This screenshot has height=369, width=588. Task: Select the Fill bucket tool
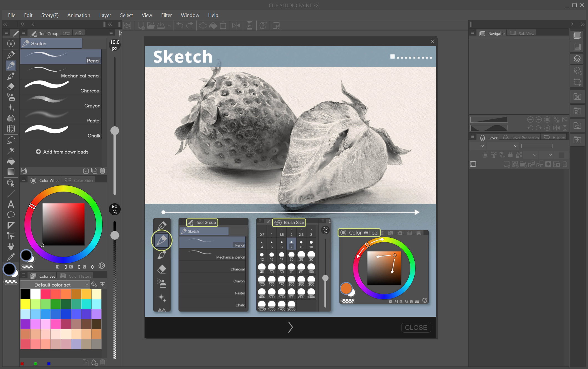pyautogui.click(x=11, y=161)
